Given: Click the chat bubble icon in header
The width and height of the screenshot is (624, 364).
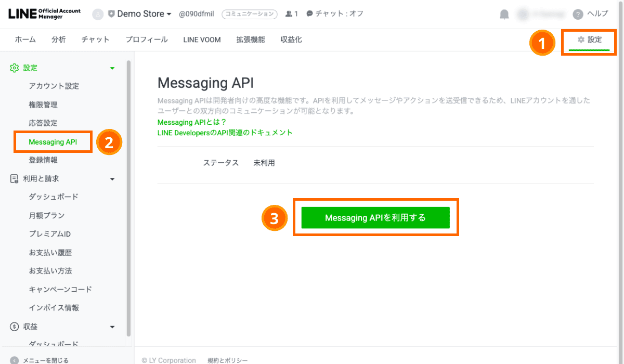Looking at the screenshot, I should [x=310, y=14].
